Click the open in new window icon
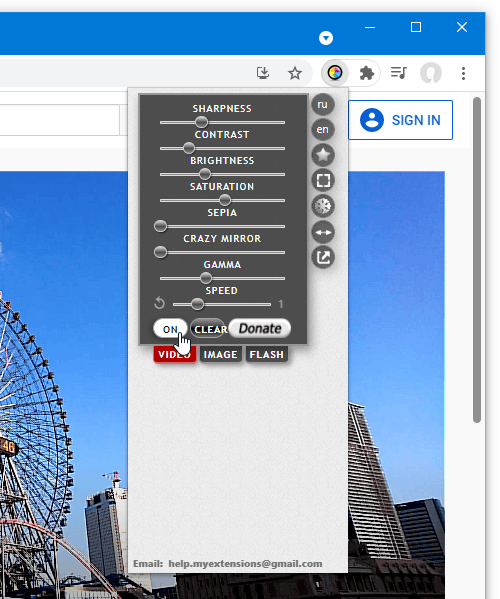 click(323, 257)
